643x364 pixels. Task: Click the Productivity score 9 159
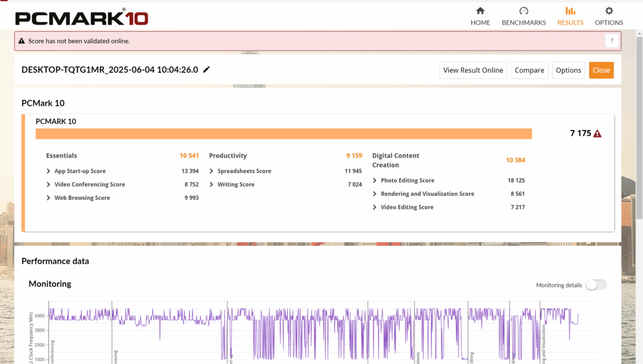click(354, 155)
